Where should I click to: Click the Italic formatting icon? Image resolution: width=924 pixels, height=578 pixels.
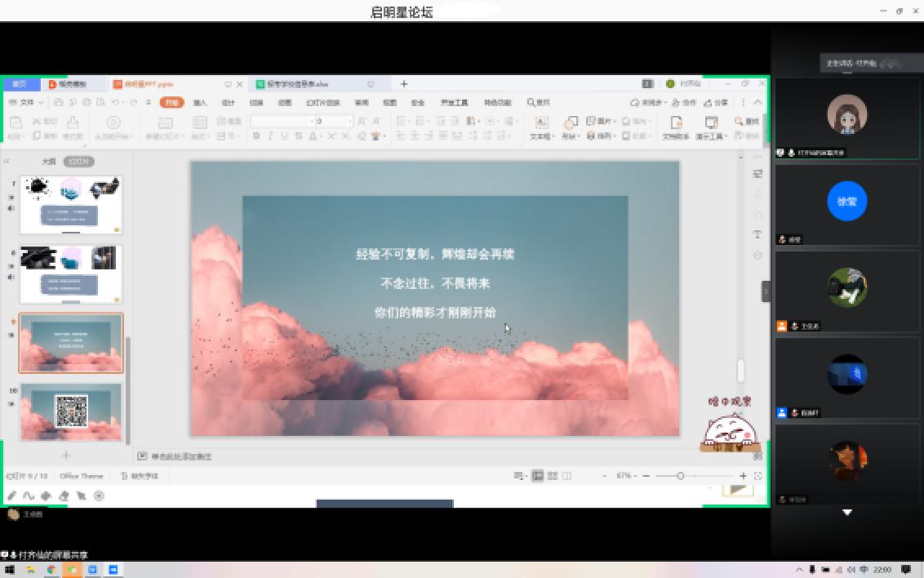pos(270,136)
